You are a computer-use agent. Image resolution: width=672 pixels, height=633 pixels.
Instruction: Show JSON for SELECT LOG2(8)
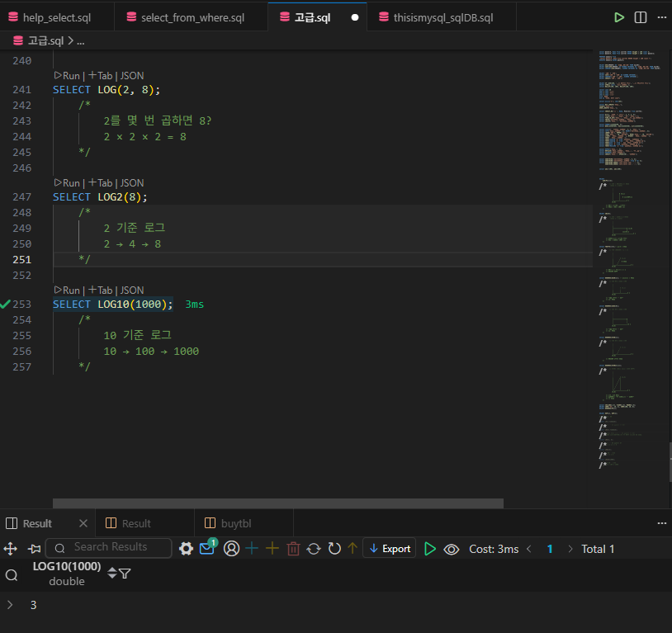(132, 183)
